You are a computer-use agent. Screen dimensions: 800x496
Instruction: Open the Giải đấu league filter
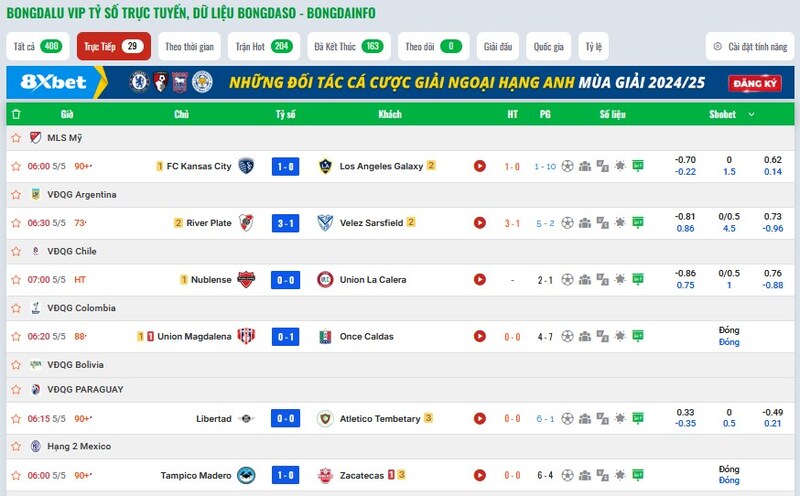point(498,46)
